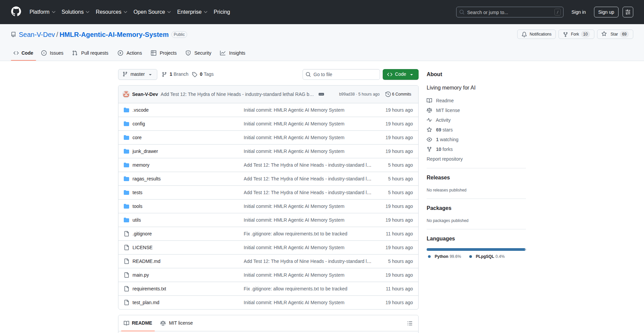Screen dimensions: 644x333
Task: Click the commit history clock icon
Action: point(388,94)
